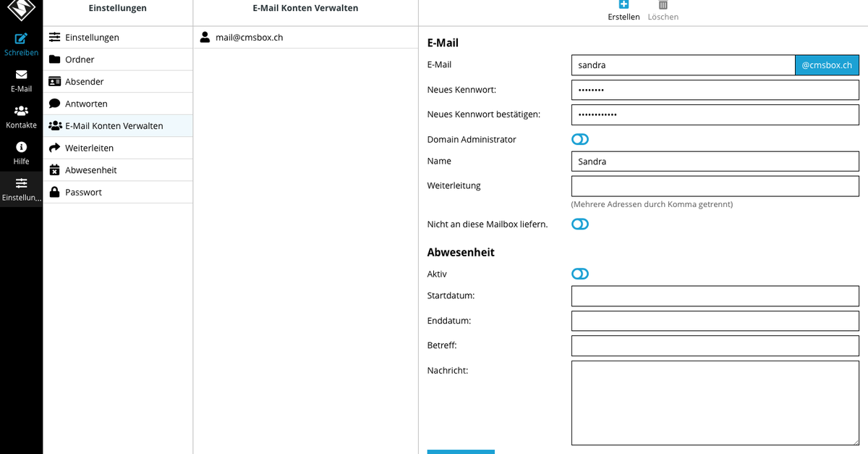868x454 pixels.
Task: Open Hilfe info icon in sidebar
Action: (x=21, y=147)
